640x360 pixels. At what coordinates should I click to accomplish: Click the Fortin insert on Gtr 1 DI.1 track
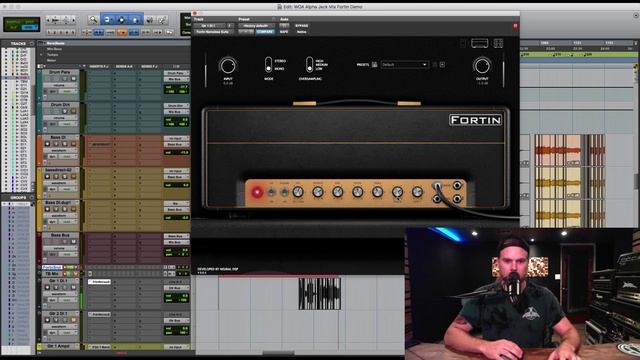click(100, 282)
